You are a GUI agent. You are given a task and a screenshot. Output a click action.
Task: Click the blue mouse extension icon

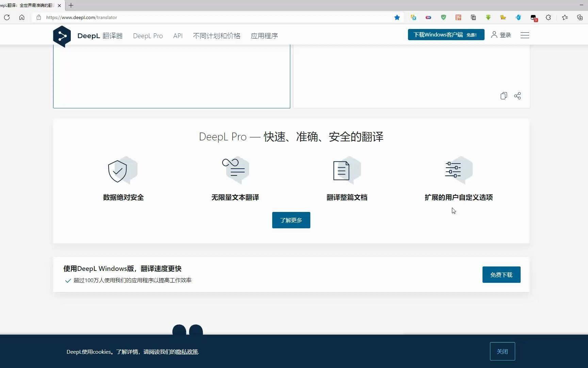[x=518, y=17]
